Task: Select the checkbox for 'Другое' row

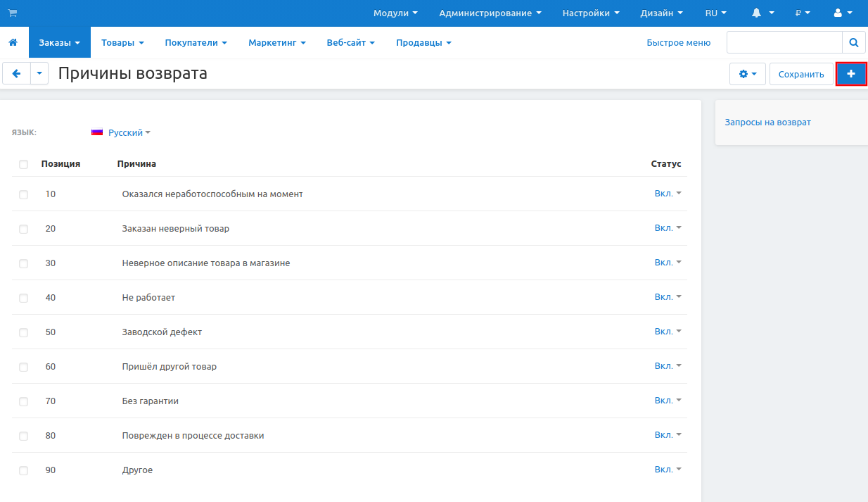Action: tap(24, 471)
